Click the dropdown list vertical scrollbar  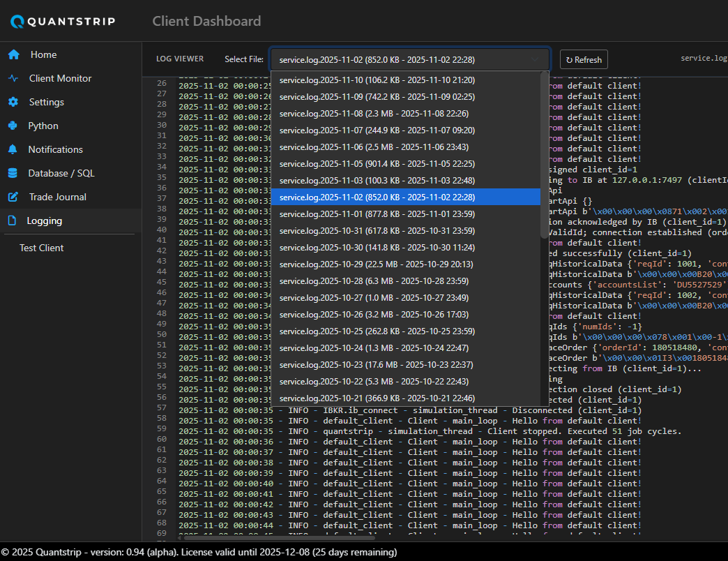[x=545, y=156]
